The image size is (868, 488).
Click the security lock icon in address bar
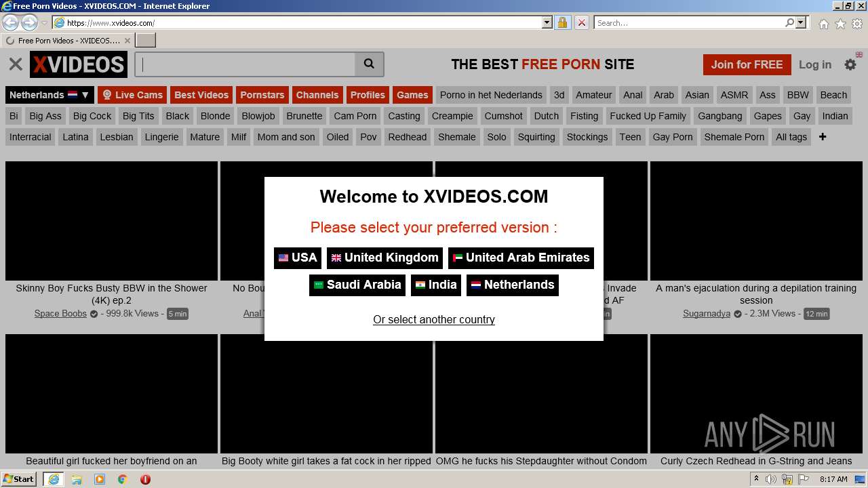coord(562,22)
